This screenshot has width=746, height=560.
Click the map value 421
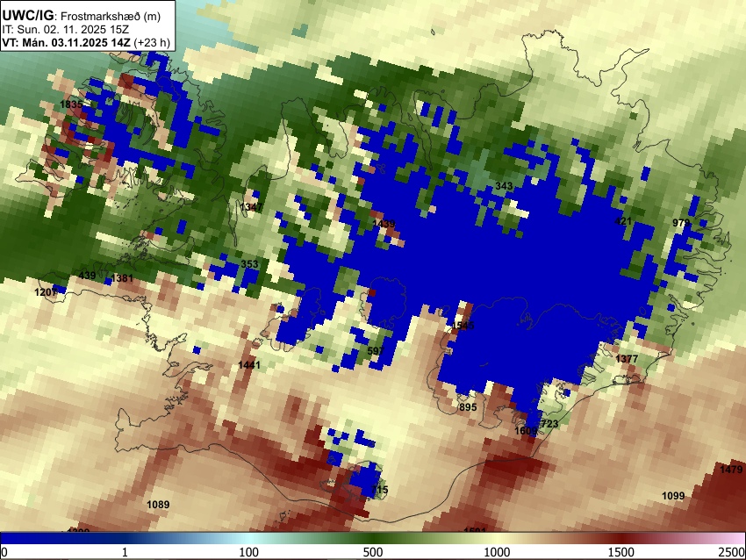click(x=623, y=221)
